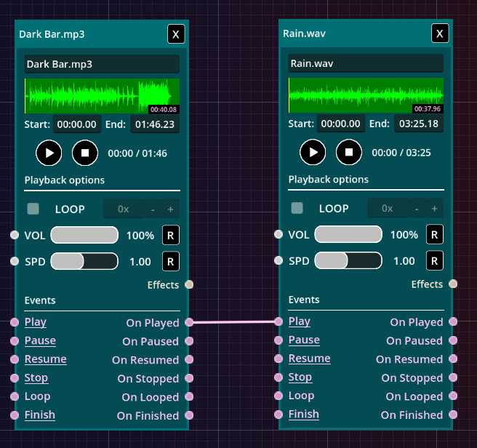
Task: Play the Dark Bar.mp3 clip
Action: coord(49,153)
